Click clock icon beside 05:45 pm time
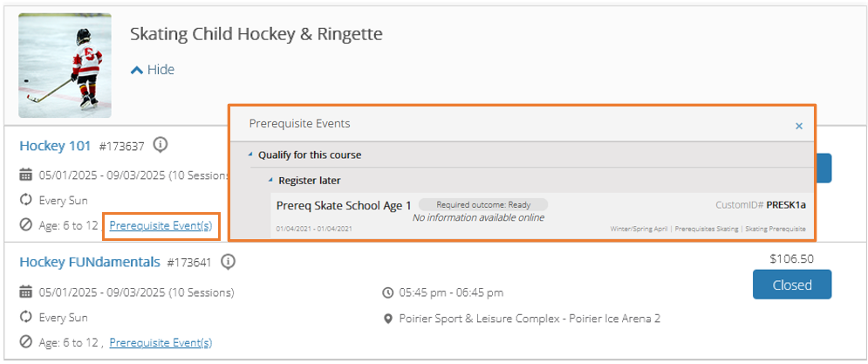This screenshot has height=364, width=868. [388, 292]
